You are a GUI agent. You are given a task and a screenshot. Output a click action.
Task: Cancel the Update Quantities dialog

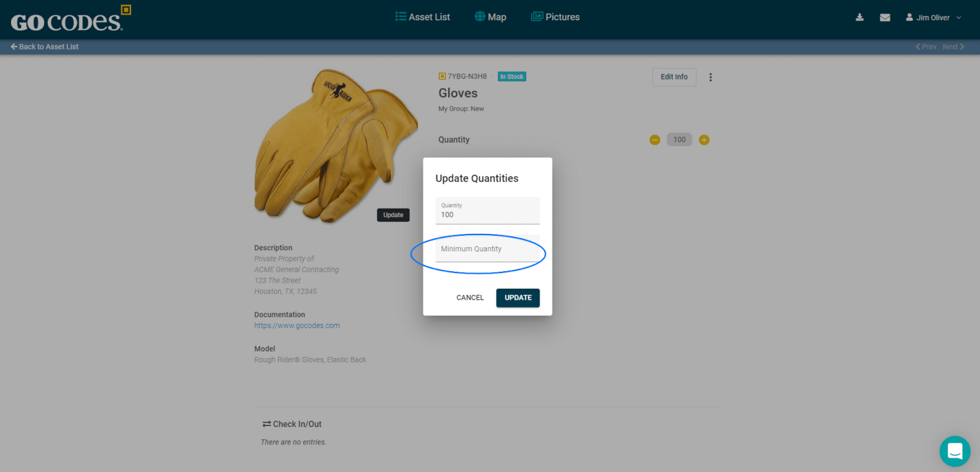coord(470,298)
